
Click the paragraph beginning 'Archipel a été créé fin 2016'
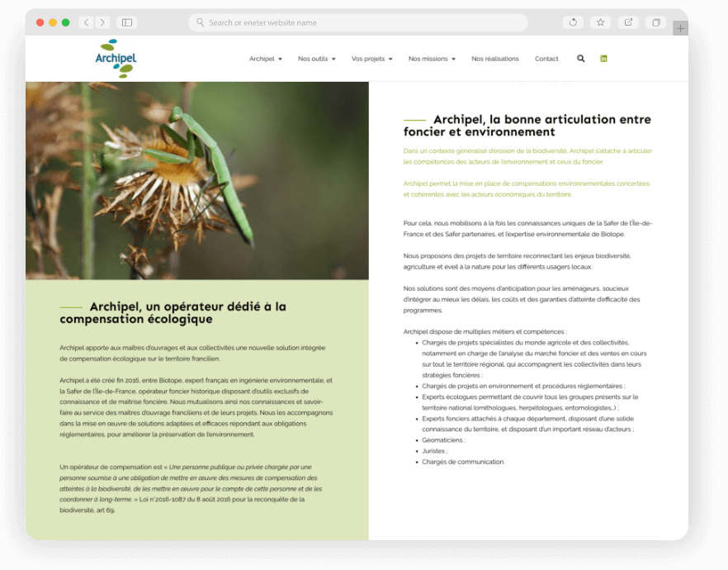pos(196,407)
